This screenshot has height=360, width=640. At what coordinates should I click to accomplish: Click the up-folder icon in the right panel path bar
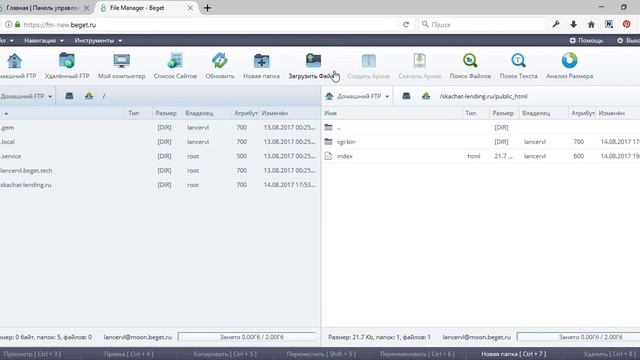[x=426, y=96]
